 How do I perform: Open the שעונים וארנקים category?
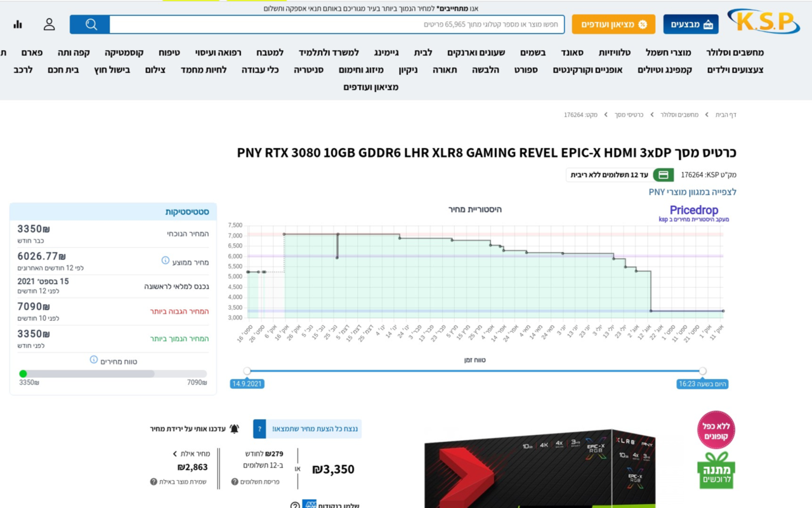[x=476, y=53]
